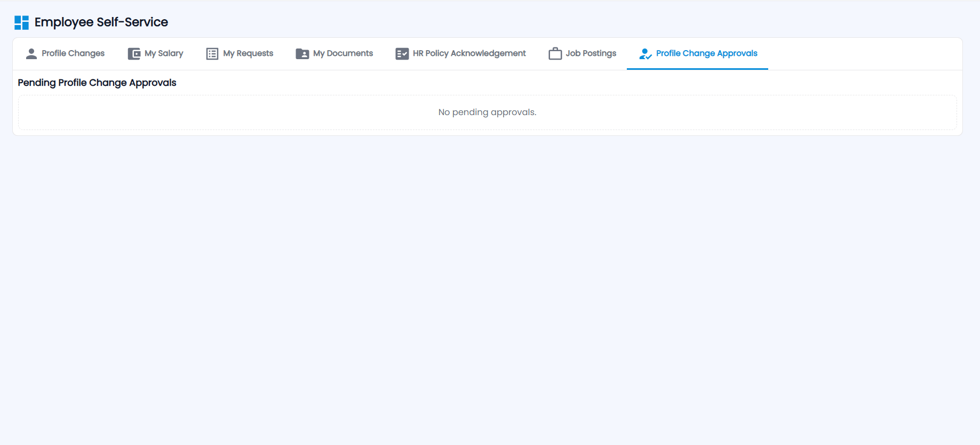Switch to the My Salary tab

click(155, 54)
